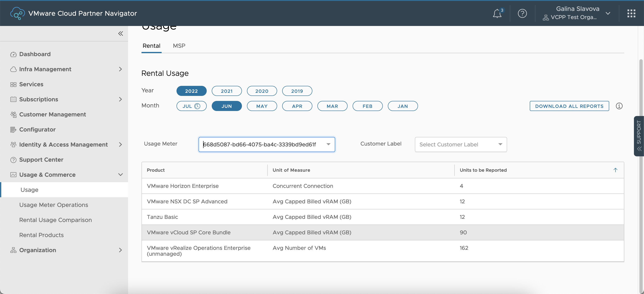Open Rental Usage Comparison in sidebar
Viewport: 644px width, 294px height.
pos(56,220)
